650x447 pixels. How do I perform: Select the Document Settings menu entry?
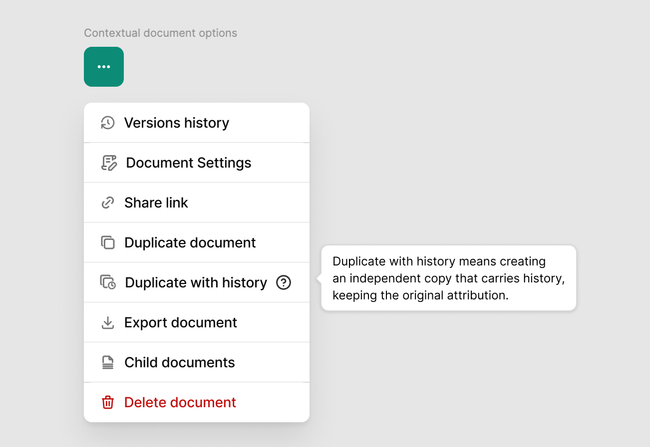click(188, 163)
